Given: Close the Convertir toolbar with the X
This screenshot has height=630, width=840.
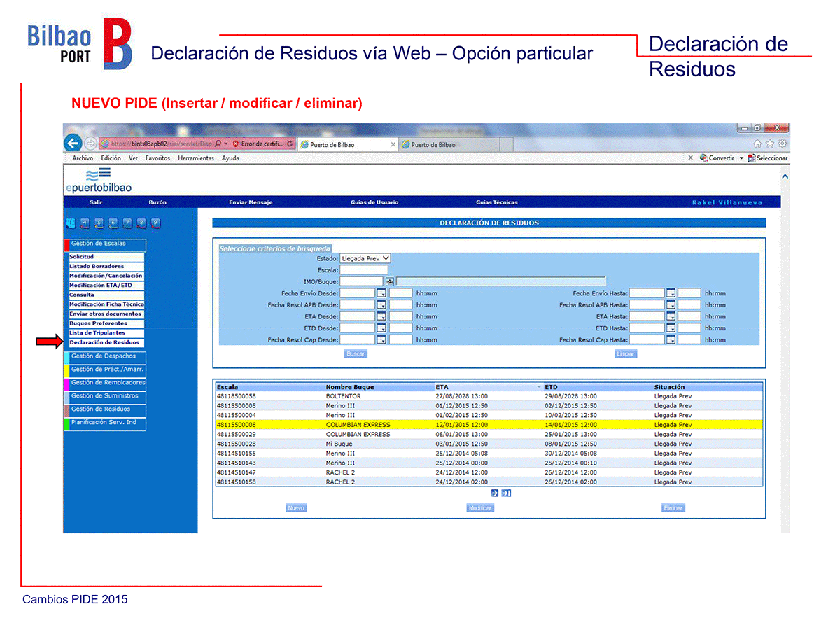Looking at the screenshot, I should (x=690, y=158).
